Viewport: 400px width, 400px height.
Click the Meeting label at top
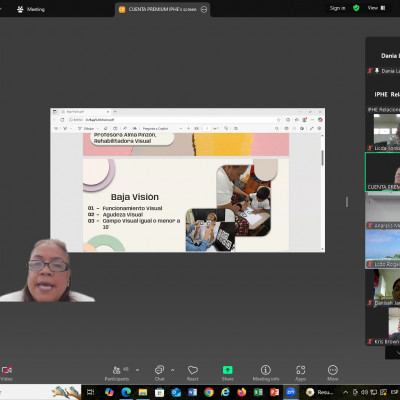click(x=36, y=9)
